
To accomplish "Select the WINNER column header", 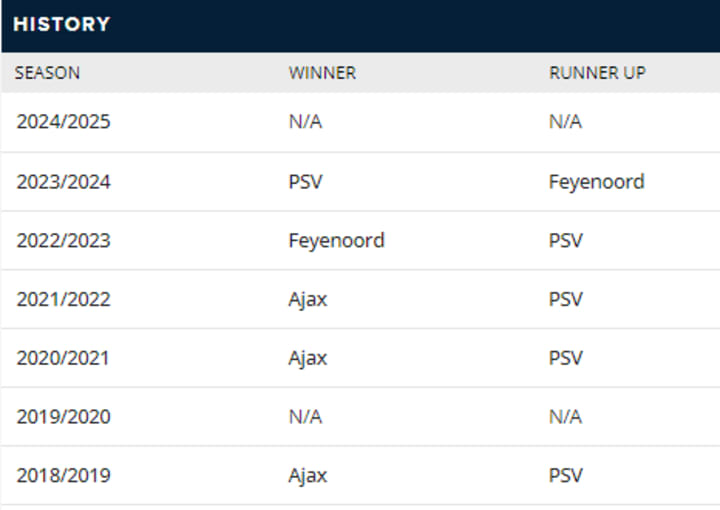I will [x=322, y=73].
